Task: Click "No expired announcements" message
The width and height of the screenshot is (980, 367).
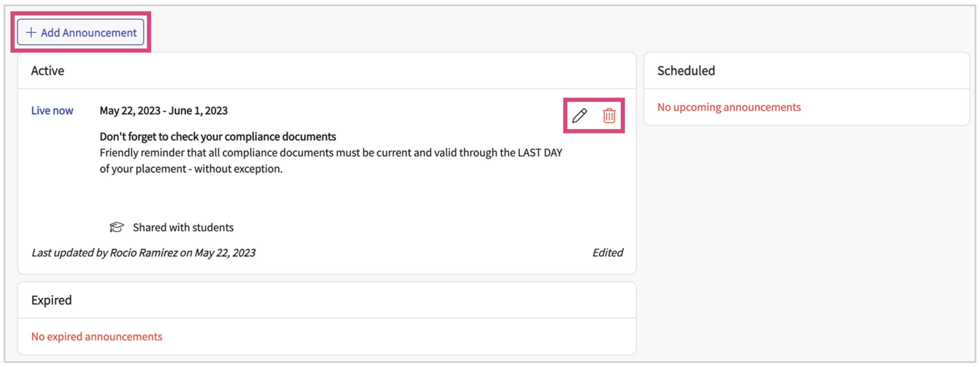Action: click(97, 337)
